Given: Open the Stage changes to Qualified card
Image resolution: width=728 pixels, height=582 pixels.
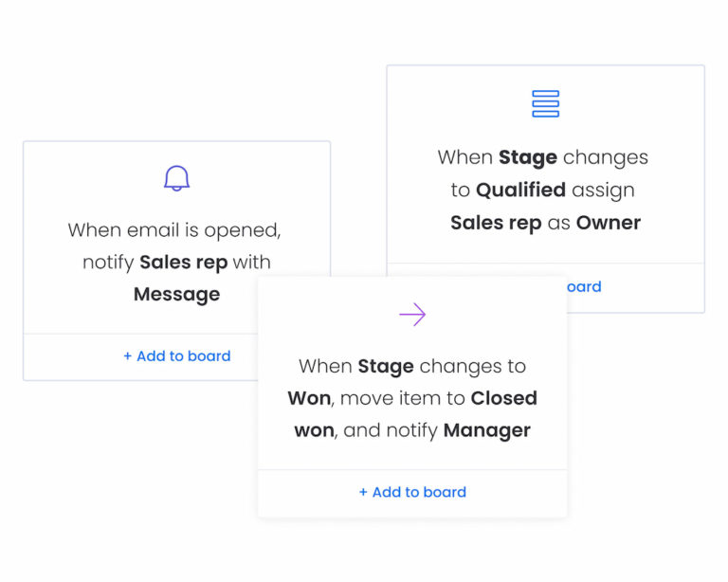Looking at the screenshot, I should (x=546, y=189).
